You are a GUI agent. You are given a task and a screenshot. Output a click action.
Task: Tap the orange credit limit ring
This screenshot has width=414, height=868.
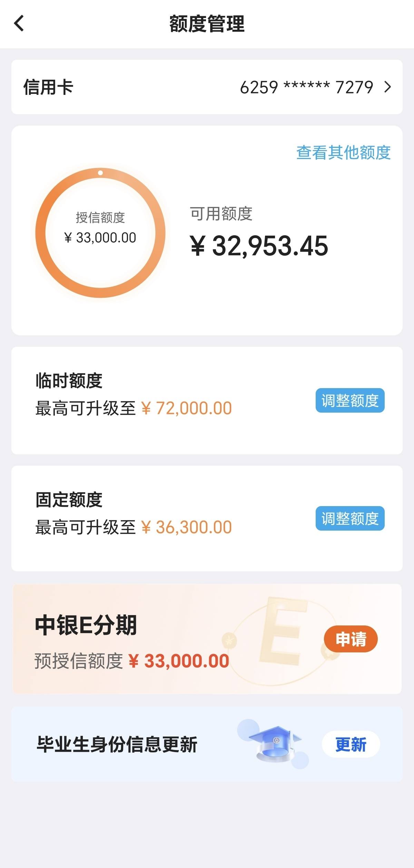pyautogui.click(x=100, y=233)
